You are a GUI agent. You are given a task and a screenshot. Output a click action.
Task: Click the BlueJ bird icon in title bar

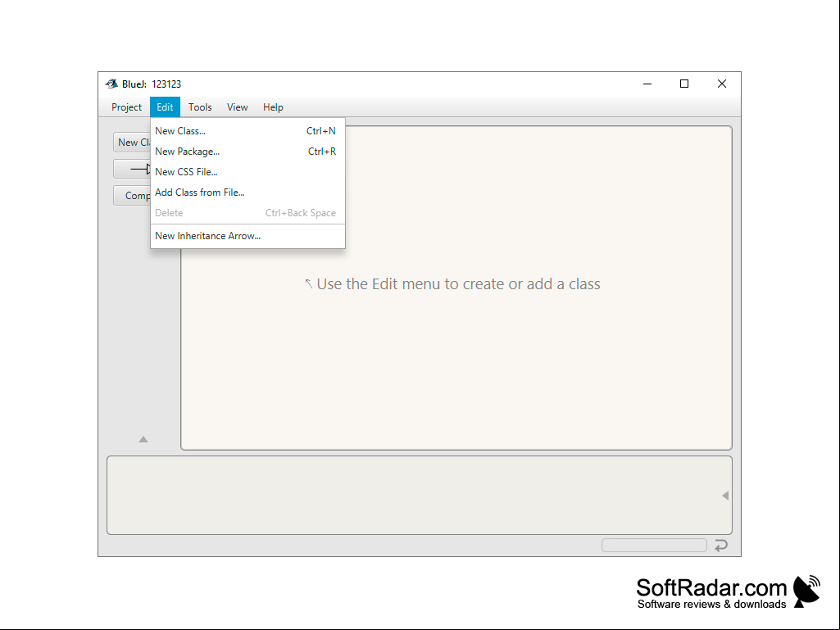tap(111, 84)
